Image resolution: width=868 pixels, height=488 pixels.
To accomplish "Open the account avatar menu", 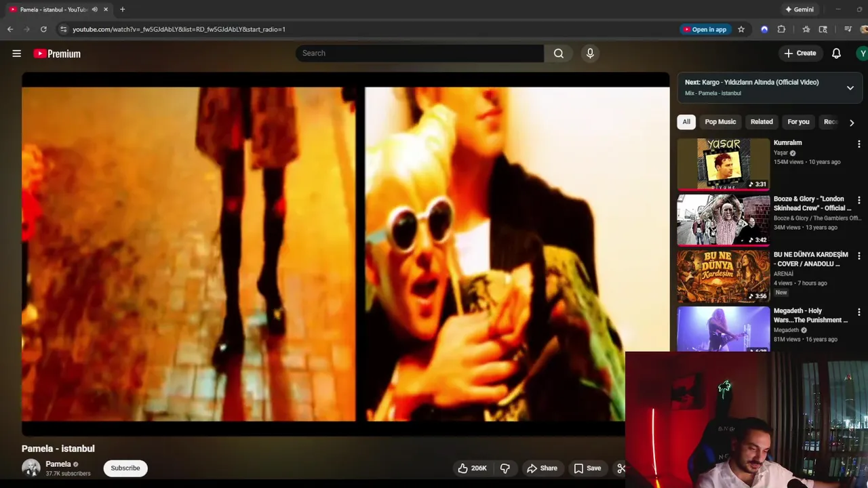I will tap(862, 54).
